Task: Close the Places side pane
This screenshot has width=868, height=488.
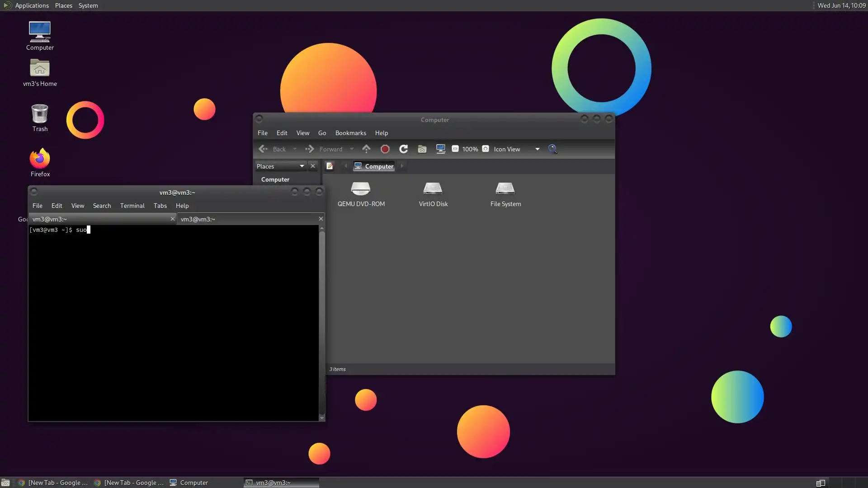Action: [313, 166]
